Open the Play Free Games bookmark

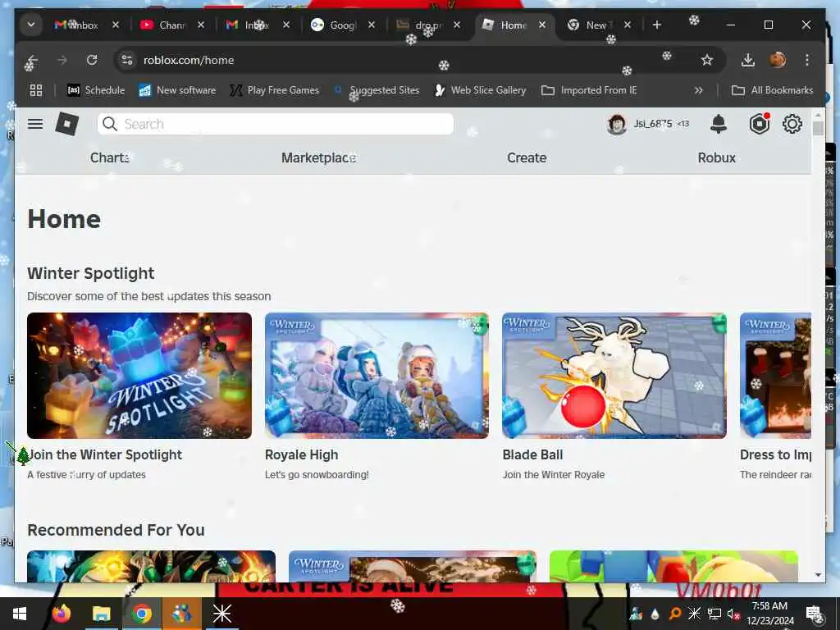[274, 90]
